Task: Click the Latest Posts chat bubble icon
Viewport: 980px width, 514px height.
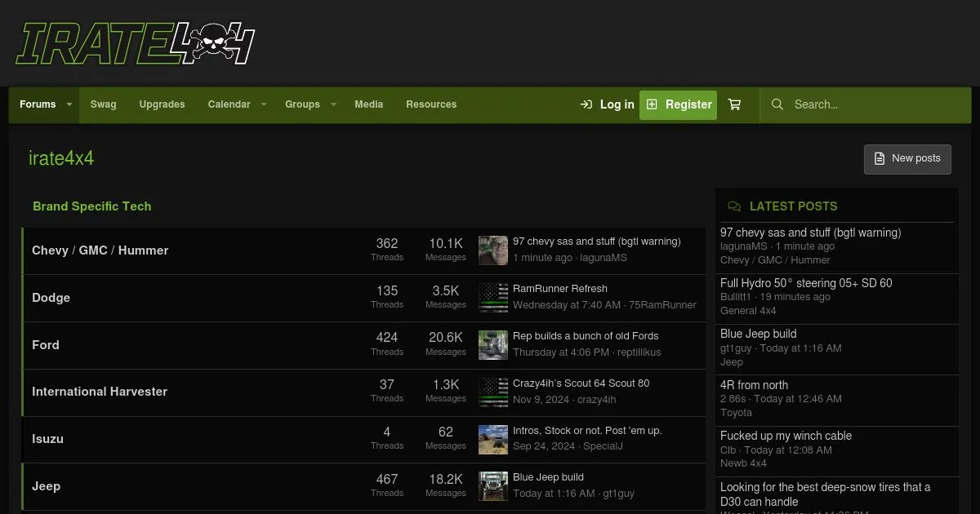Action: [x=734, y=206]
